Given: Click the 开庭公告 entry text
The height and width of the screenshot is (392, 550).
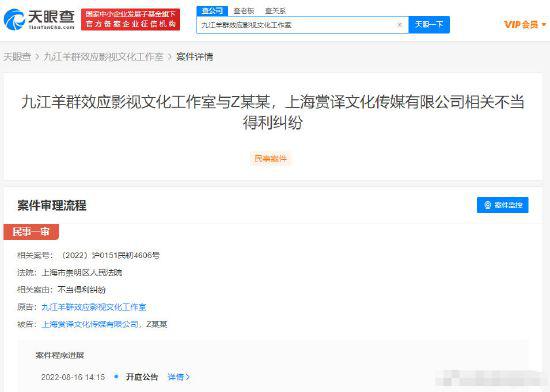Looking at the screenshot, I should point(142,377).
